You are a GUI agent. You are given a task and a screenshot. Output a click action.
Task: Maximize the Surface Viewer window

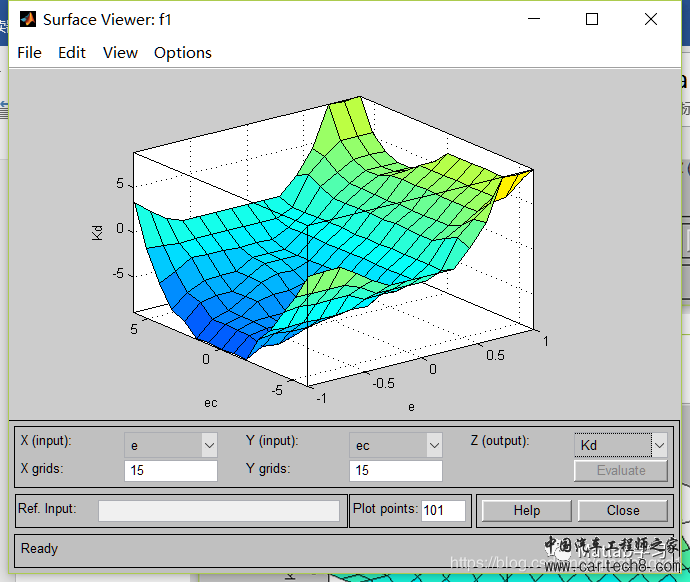point(592,19)
